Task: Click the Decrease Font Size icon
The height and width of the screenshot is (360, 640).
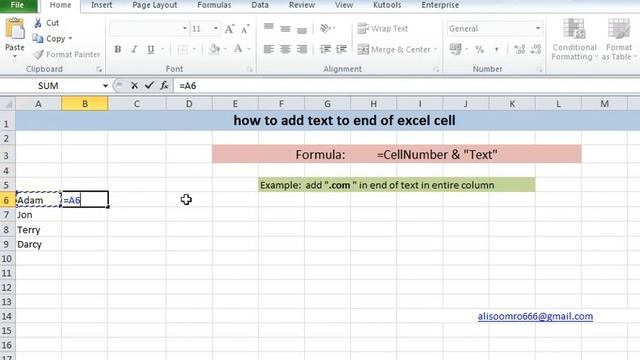Action: pos(245,29)
